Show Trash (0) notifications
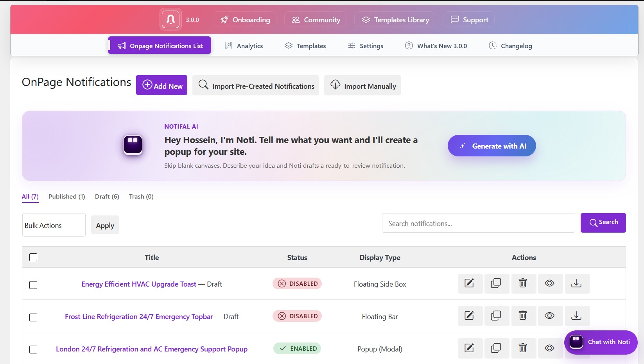644x364 pixels. point(141,197)
